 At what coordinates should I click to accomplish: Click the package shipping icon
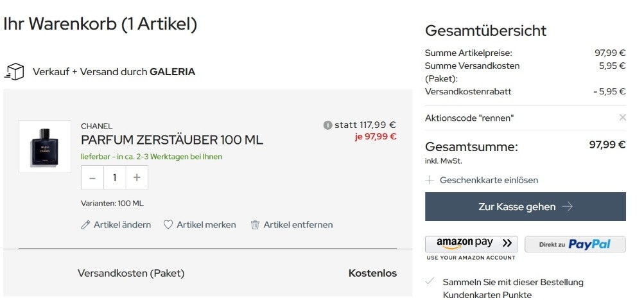pyautogui.click(x=14, y=71)
